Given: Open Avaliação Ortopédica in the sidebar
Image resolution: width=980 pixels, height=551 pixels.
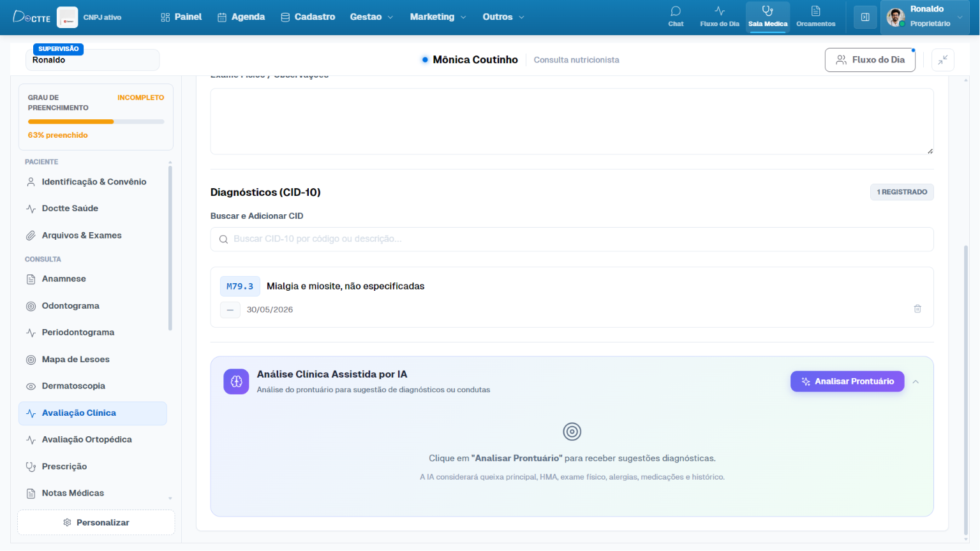Looking at the screenshot, I should [x=94, y=439].
